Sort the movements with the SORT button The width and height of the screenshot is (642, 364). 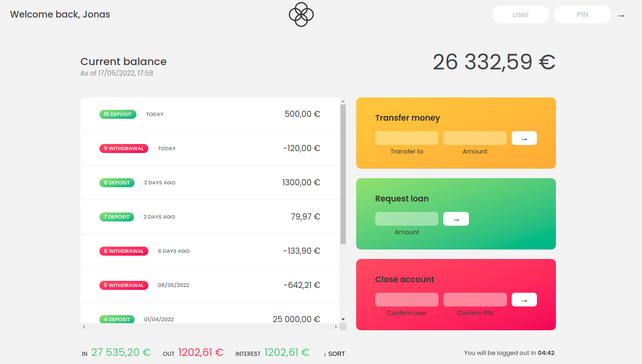334,354
